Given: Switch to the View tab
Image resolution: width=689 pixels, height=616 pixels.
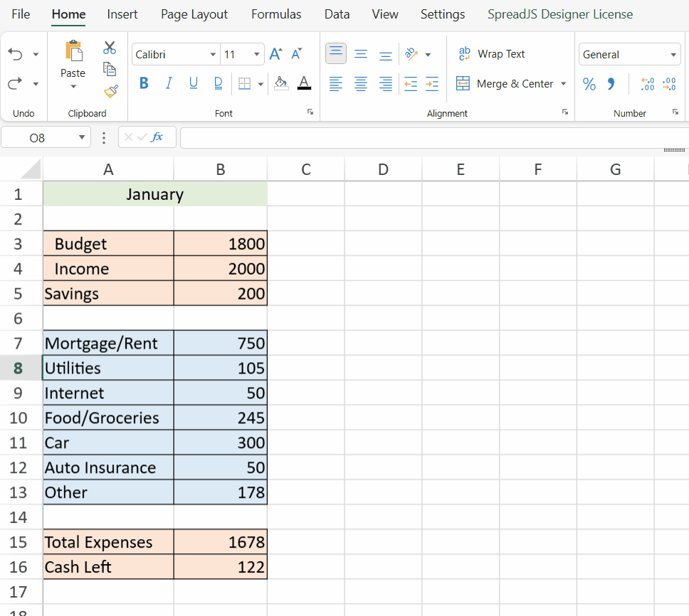Looking at the screenshot, I should coord(385,14).
